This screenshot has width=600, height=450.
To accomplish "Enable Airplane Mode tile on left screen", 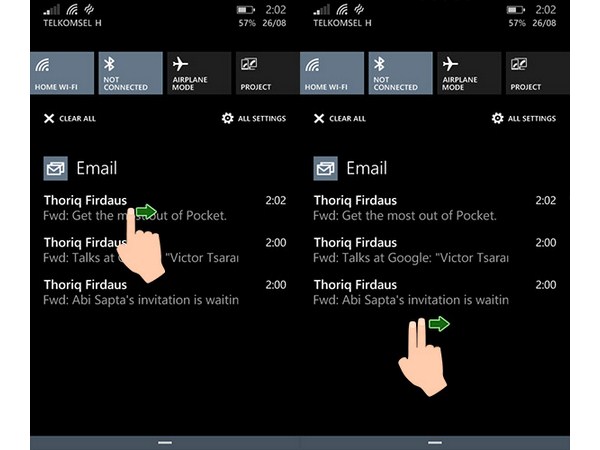I will [198, 73].
